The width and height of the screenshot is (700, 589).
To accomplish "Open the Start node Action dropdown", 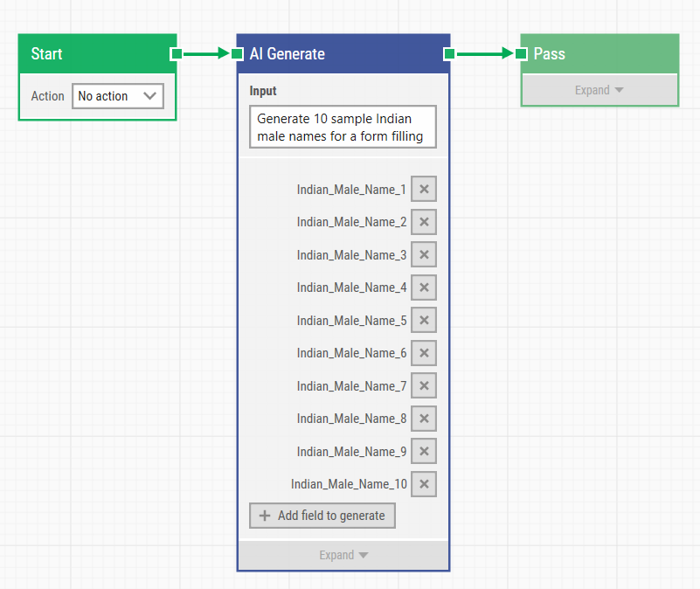I will click(x=117, y=96).
